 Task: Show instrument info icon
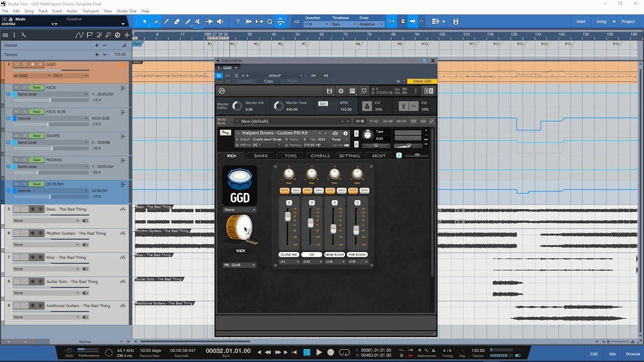click(x=345, y=133)
